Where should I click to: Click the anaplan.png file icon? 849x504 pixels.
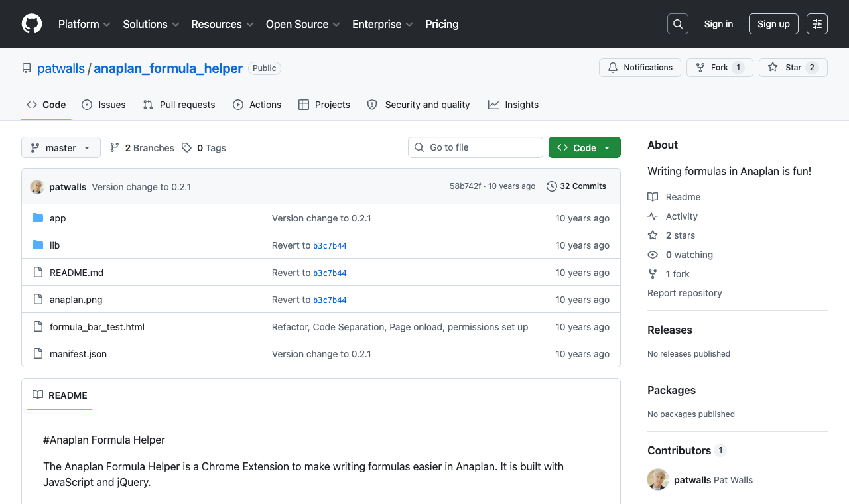click(x=38, y=300)
